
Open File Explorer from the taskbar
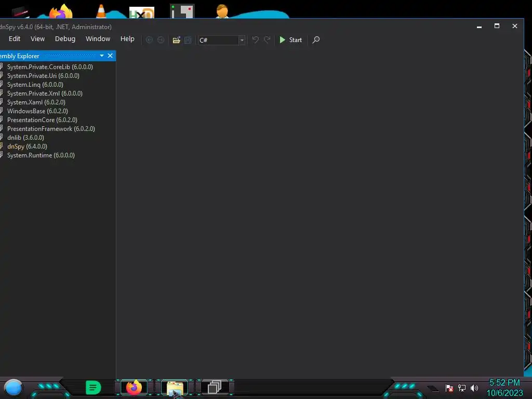tap(175, 388)
